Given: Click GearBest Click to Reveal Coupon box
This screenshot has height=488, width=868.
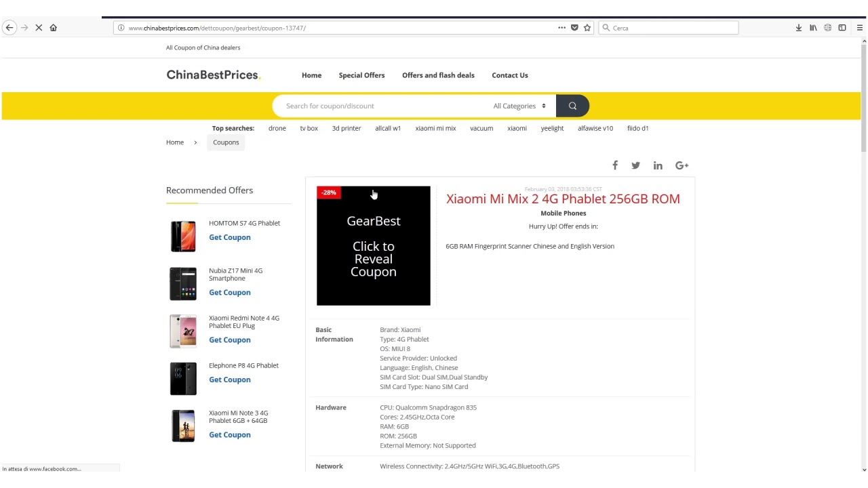Looking at the screenshot, I should click(374, 246).
